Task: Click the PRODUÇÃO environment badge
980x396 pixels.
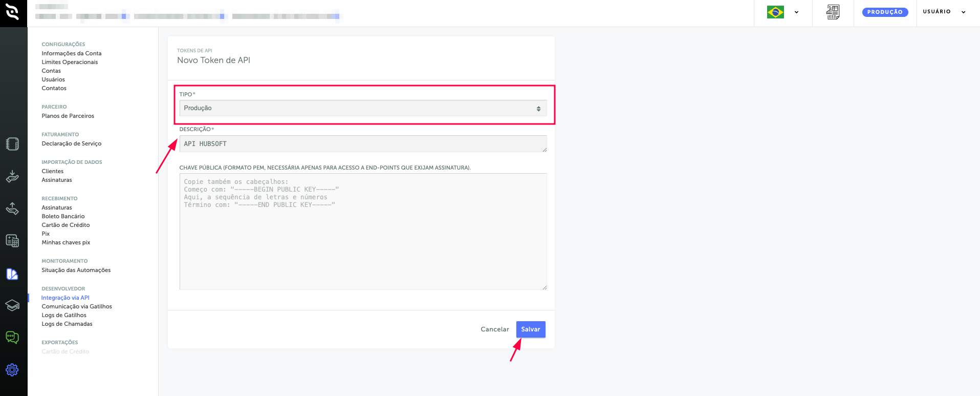Action: pyautogui.click(x=885, y=12)
